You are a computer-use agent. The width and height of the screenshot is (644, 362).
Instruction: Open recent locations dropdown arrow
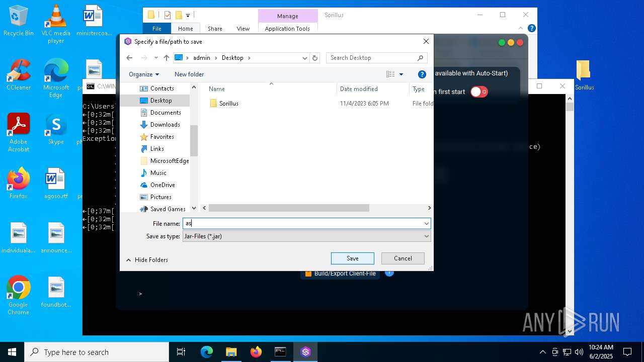(156, 58)
